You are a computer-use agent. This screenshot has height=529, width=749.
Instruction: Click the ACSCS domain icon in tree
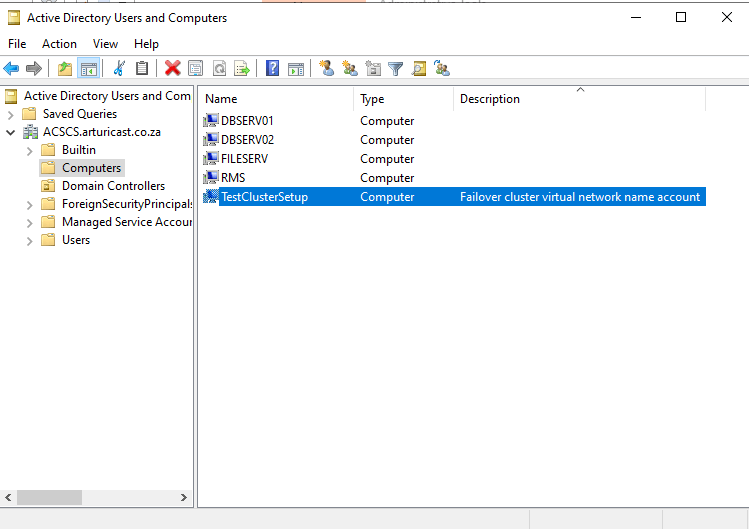31,132
